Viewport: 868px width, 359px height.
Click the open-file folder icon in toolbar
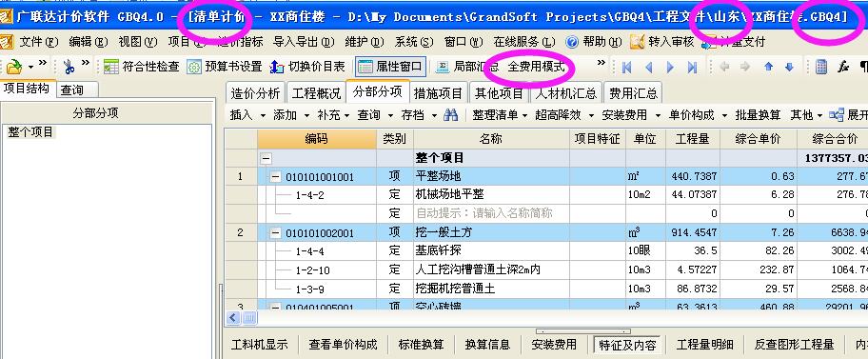click(14, 67)
